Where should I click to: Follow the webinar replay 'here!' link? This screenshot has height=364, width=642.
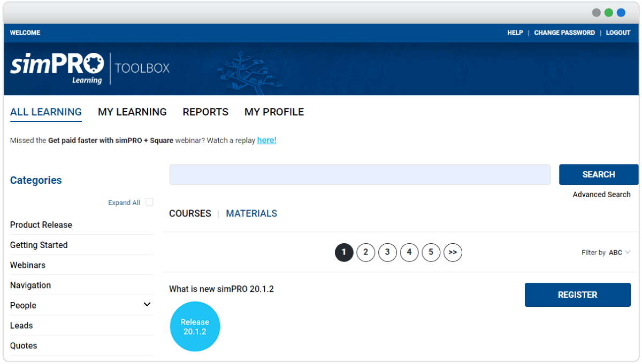tap(266, 140)
